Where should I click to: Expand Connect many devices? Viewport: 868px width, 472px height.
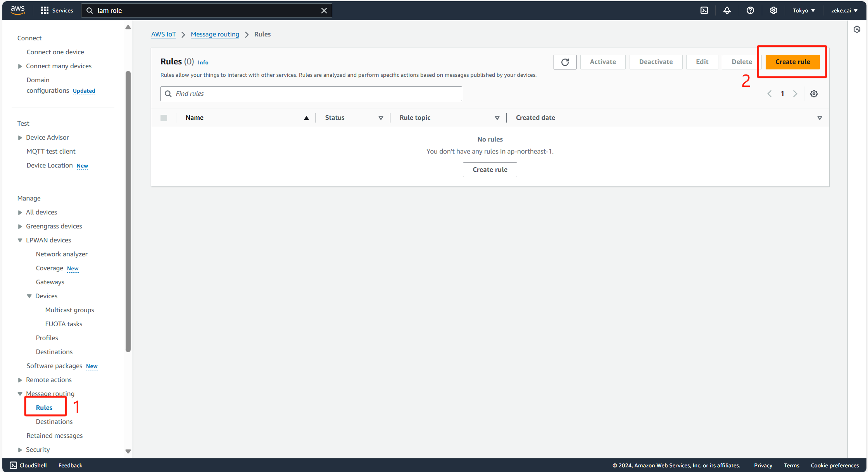(x=20, y=66)
